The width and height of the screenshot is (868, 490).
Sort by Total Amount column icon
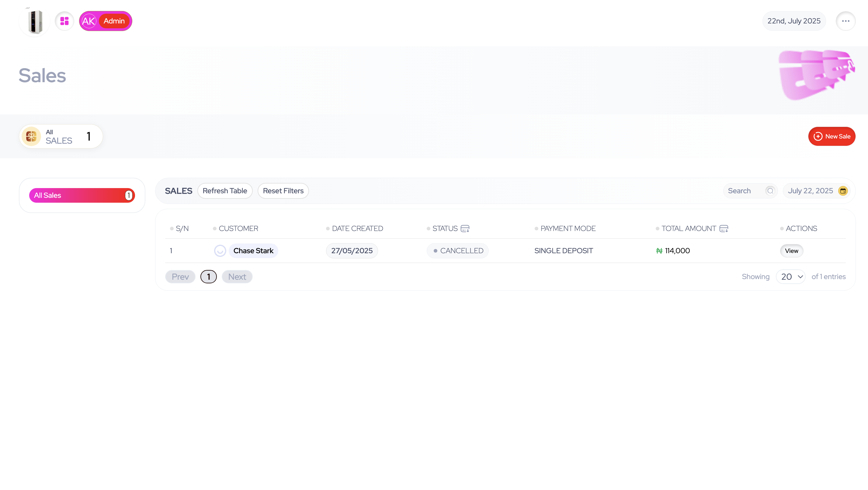click(724, 229)
